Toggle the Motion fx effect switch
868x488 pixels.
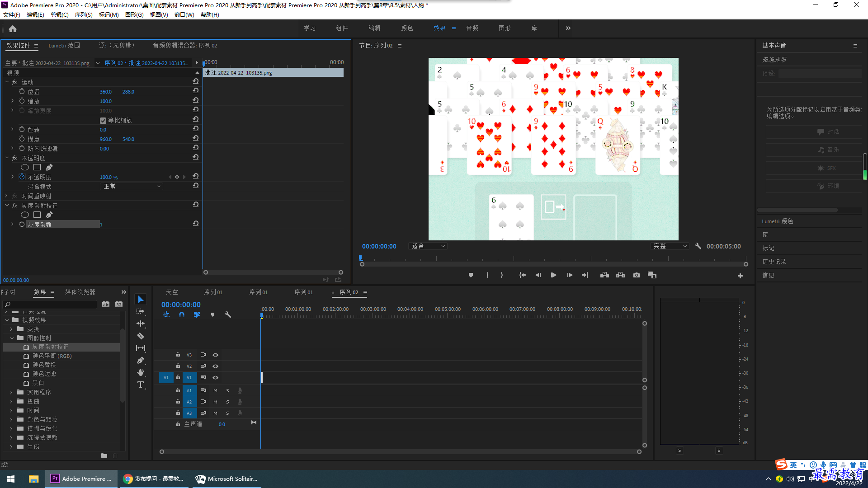15,82
